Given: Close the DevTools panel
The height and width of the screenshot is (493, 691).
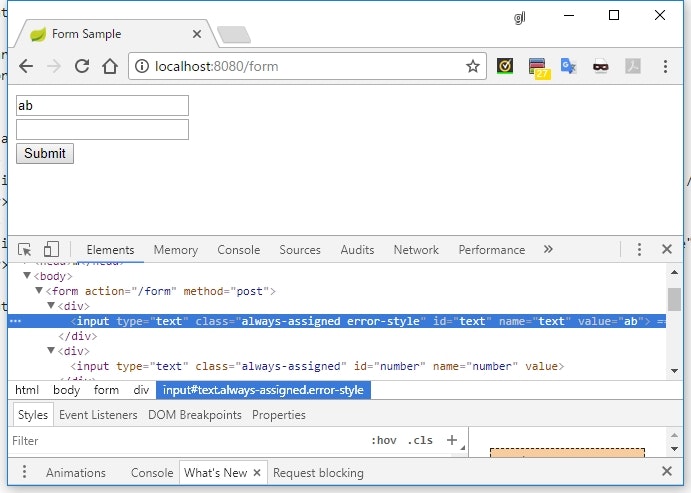Looking at the screenshot, I should [667, 249].
